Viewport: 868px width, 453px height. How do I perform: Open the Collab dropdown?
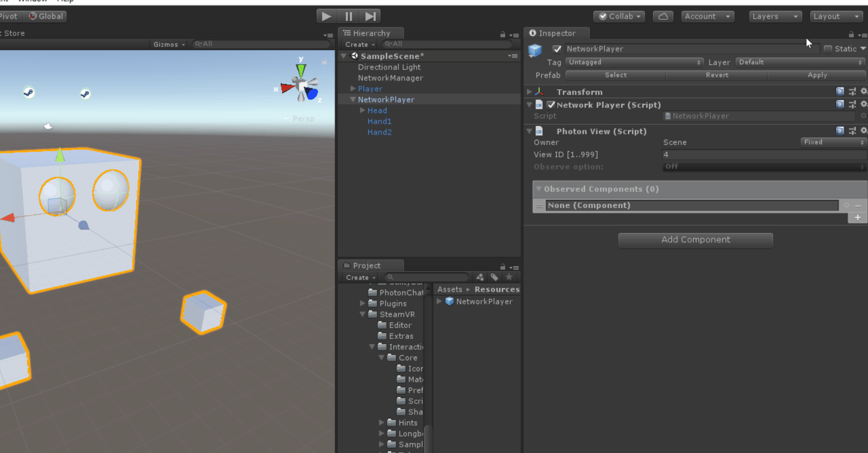pyautogui.click(x=619, y=17)
